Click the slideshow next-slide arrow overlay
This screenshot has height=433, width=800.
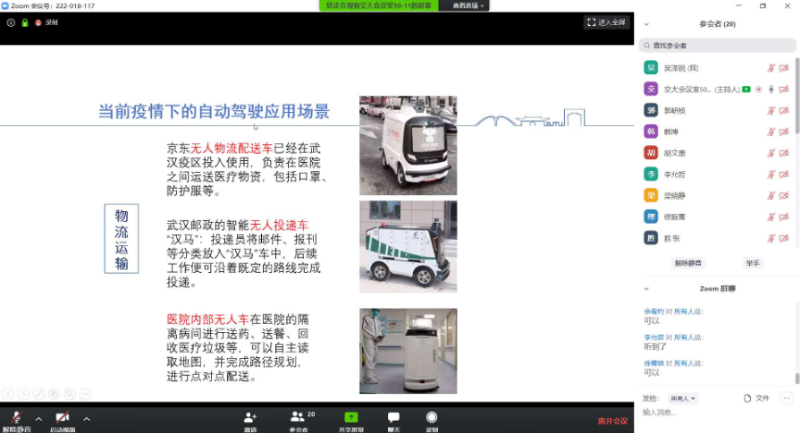click(23, 394)
